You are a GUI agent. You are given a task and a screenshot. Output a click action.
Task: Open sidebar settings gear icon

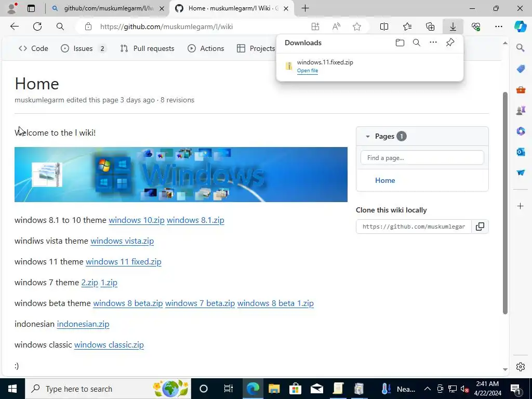point(521,367)
